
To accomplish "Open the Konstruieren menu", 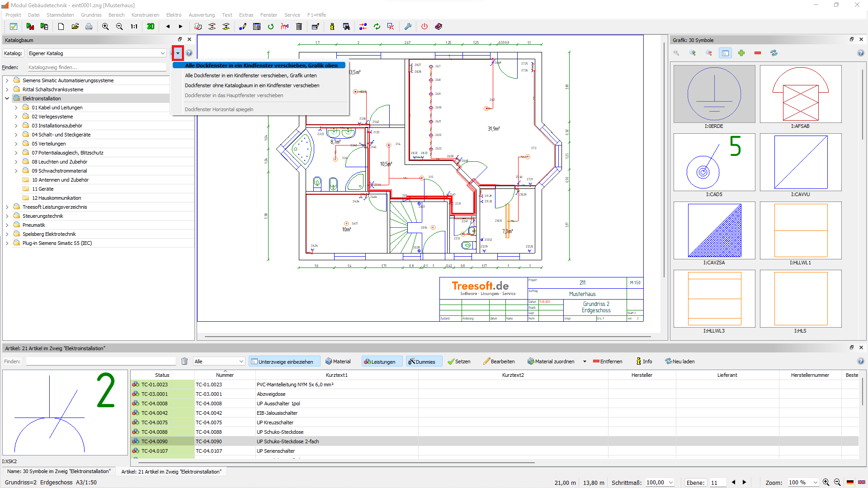I will click(145, 15).
